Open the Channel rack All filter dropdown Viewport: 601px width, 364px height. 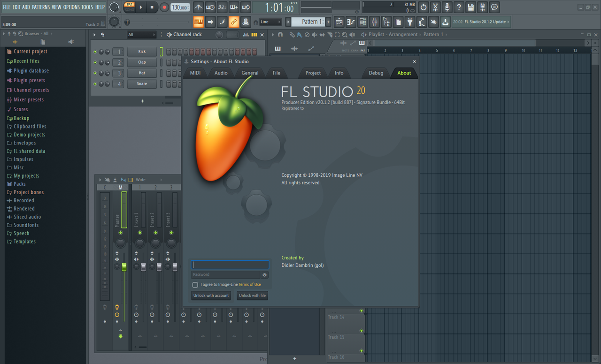[142, 35]
